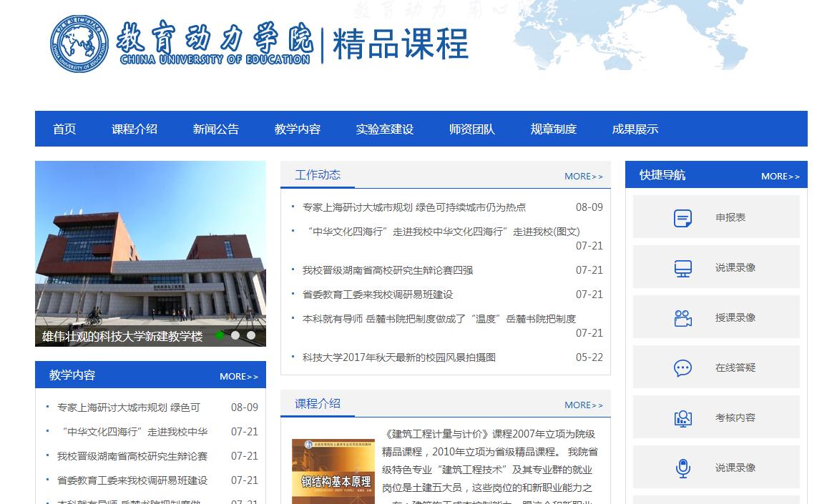Screen dimensions: 827x504
Task: Select 首页 in the navigation bar
Action: pos(64,129)
